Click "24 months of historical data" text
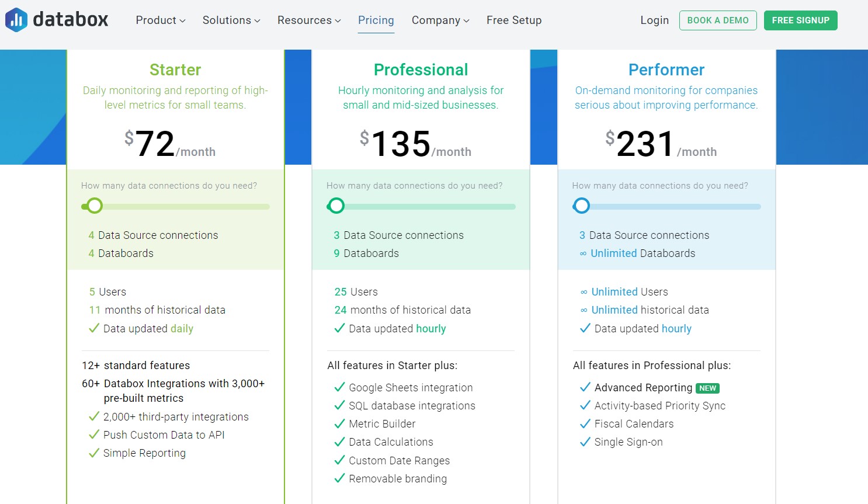 (x=402, y=310)
